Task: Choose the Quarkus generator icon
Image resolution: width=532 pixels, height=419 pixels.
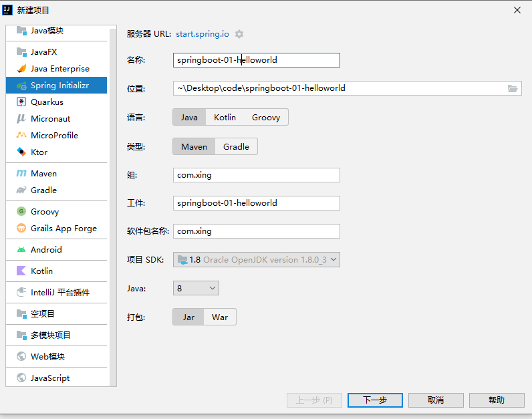Action: [x=21, y=102]
